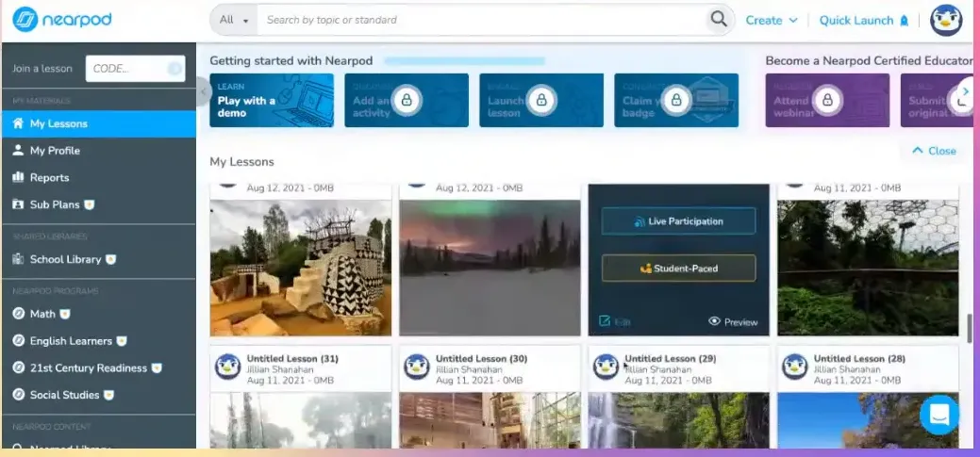Click the Quick Launch rocket icon
The height and width of the screenshot is (457, 980).
(x=904, y=21)
